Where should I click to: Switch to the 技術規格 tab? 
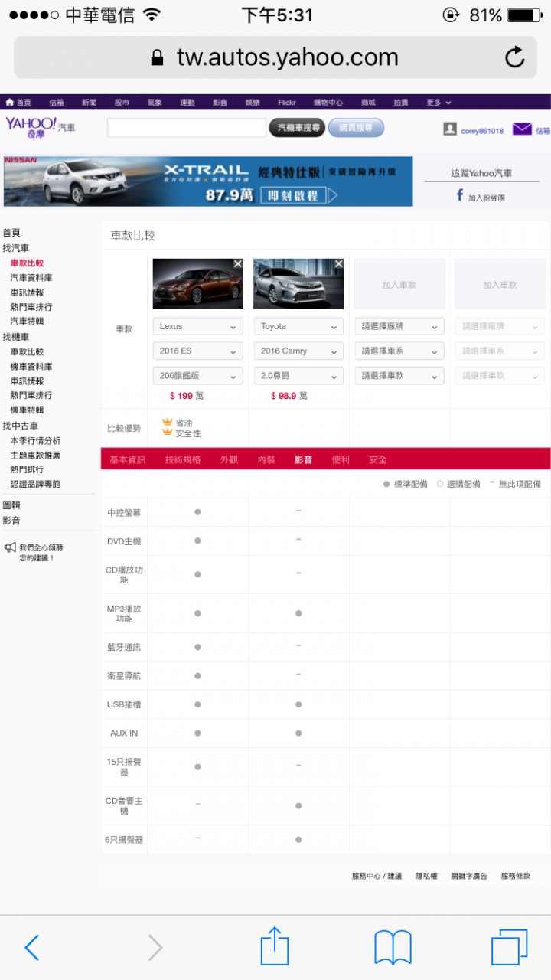(x=183, y=459)
